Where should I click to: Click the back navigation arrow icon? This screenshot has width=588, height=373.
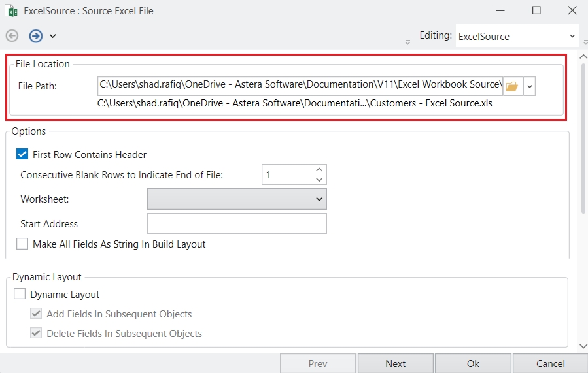pyautogui.click(x=12, y=36)
